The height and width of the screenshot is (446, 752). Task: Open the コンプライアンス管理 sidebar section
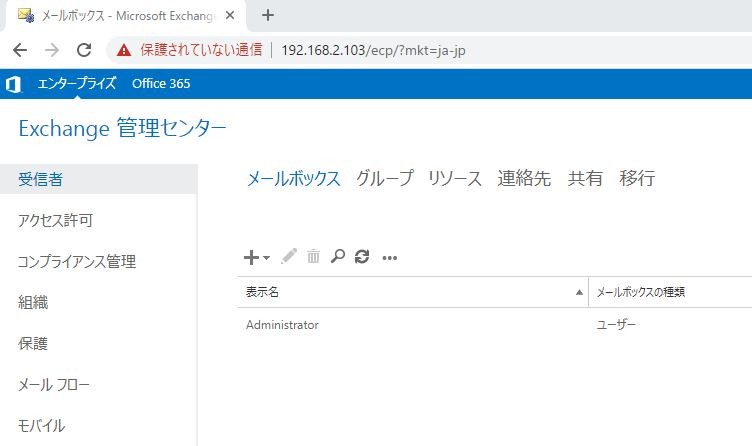coord(77,261)
